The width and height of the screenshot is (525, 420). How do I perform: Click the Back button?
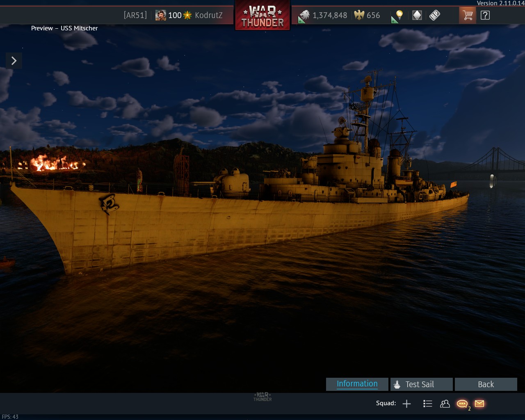click(x=486, y=384)
